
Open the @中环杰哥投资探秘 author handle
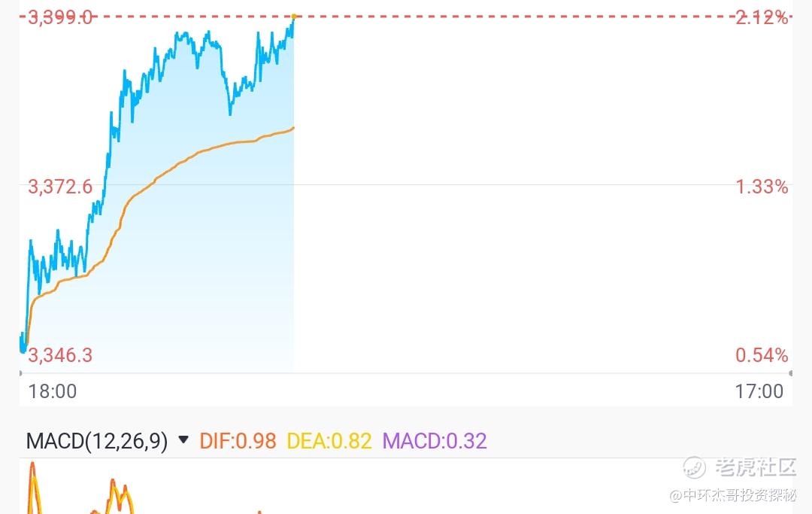click(733, 495)
